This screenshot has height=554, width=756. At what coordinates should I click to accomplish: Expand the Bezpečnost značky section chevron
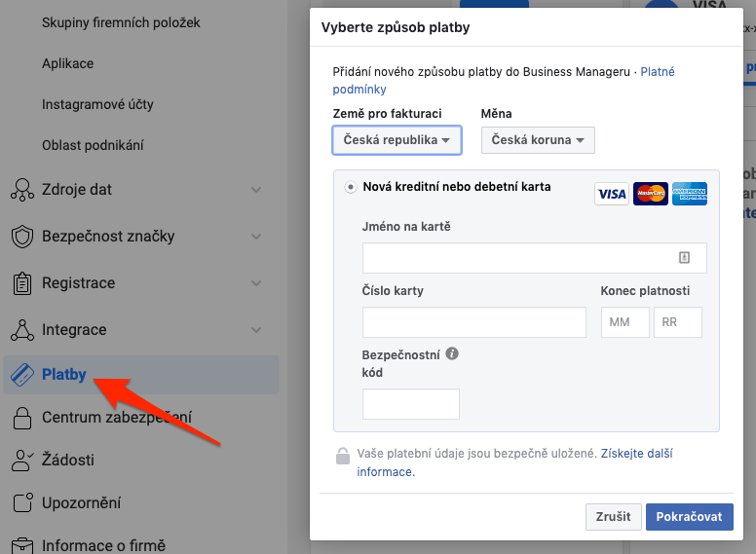point(256,237)
